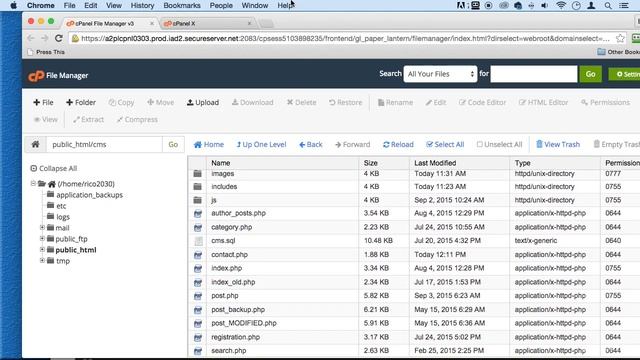Click the includes folder icon

tap(198, 187)
